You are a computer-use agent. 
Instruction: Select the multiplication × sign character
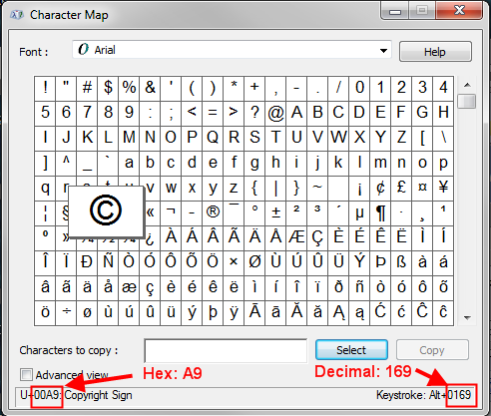coord(234,262)
